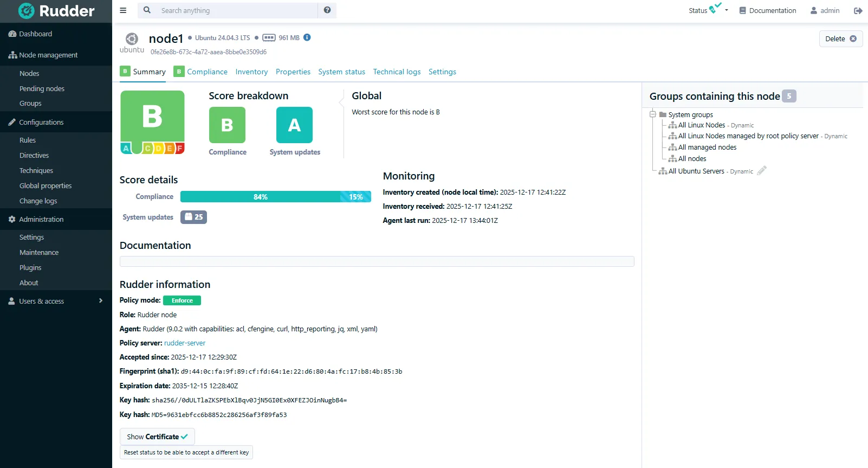Open the help question mark icon

(327, 10)
